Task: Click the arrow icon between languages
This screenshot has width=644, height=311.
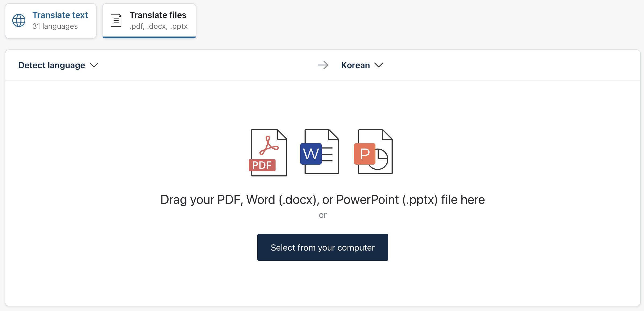Action: pyautogui.click(x=323, y=65)
